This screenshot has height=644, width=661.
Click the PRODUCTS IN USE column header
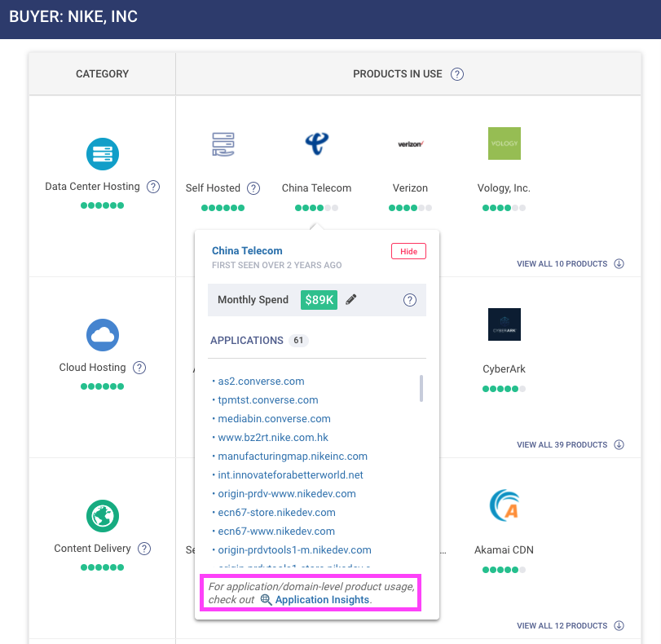(398, 74)
